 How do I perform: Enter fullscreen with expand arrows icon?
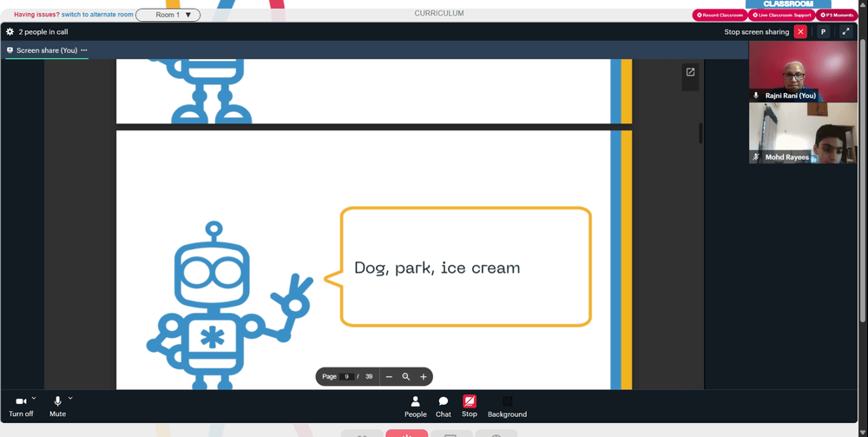pyautogui.click(x=845, y=31)
